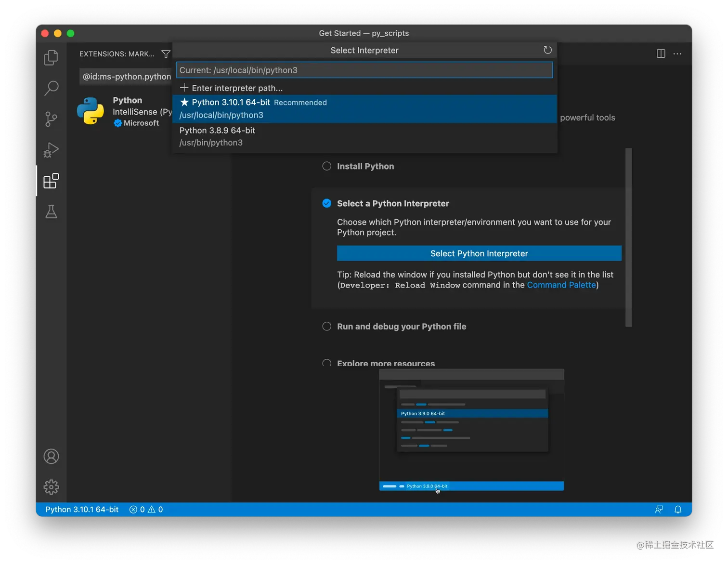The image size is (728, 564).
Task: Click Python 3.10.1 64-bit in status bar
Action: point(82,510)
